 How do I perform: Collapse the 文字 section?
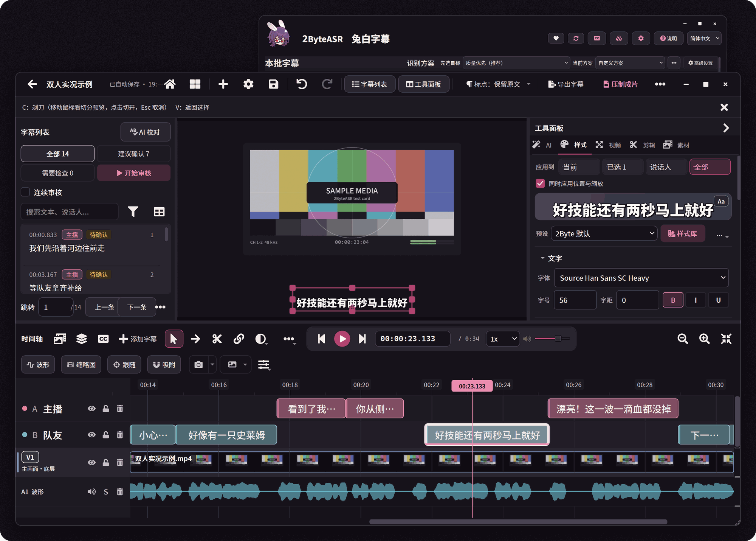click(551, 258)
